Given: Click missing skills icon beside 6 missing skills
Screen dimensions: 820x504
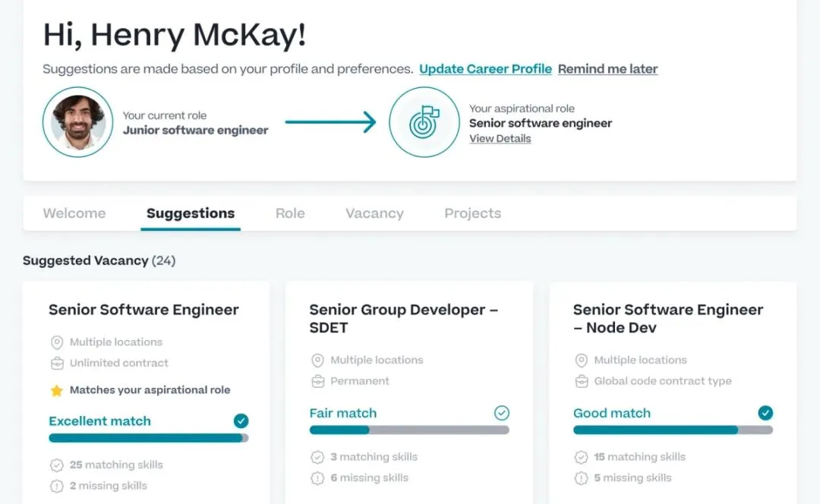Looking at the screenshot, I should pos(317,478).
